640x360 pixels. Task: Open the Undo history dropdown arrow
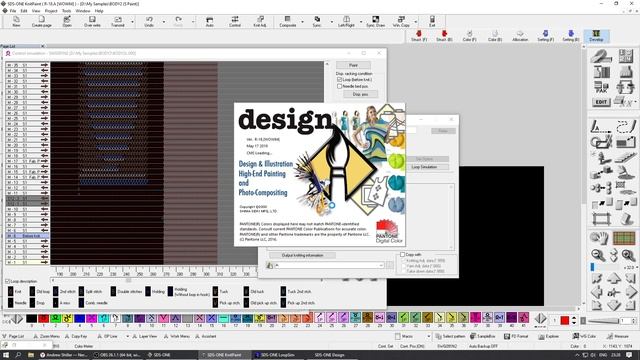coord(164,22)
